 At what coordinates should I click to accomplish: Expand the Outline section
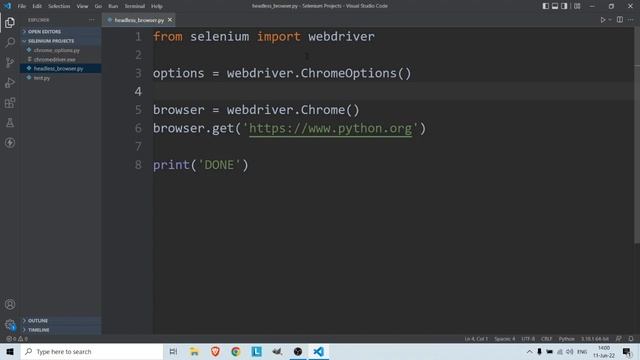point(60,320)
